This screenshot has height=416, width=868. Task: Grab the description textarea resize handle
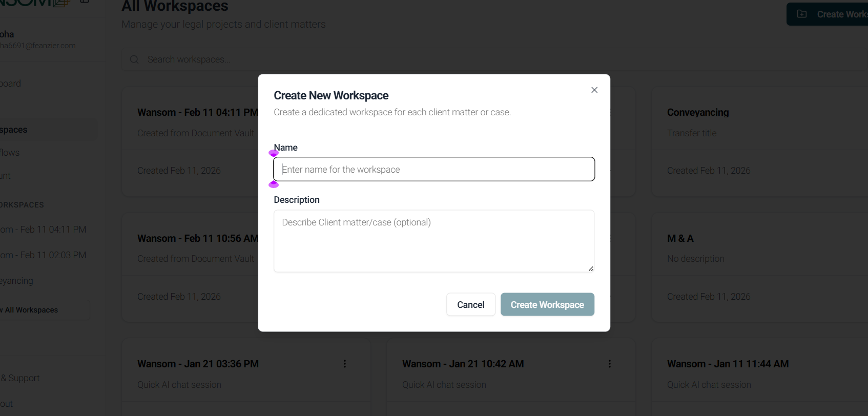coord(591,268)
